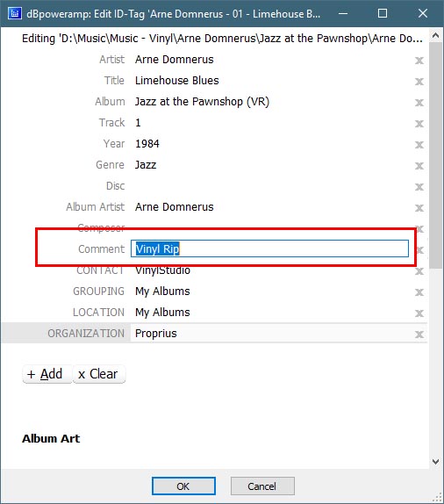Confirm edits with OK button
The width and height of the screenshot is (444, 504).
(183, 486)
